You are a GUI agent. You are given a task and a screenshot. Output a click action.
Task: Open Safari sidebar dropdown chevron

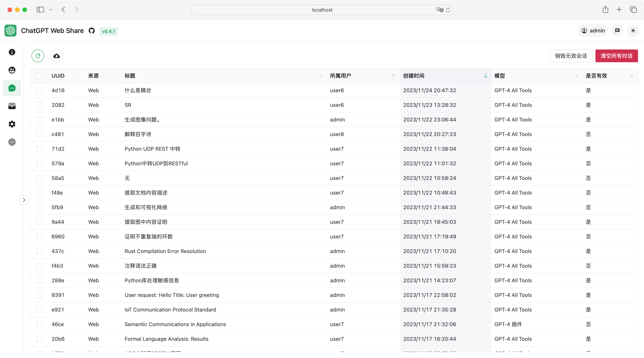click(50, 10)
